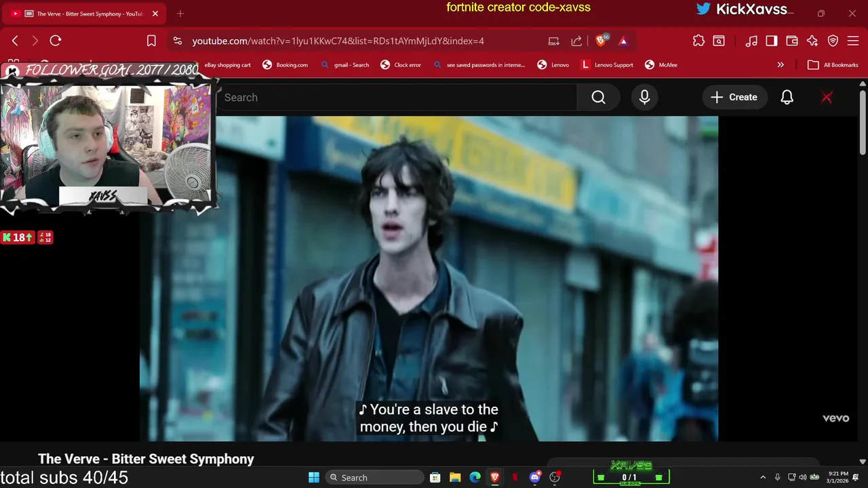Click the page vertical scrollbar

click(x=863, y=122)
